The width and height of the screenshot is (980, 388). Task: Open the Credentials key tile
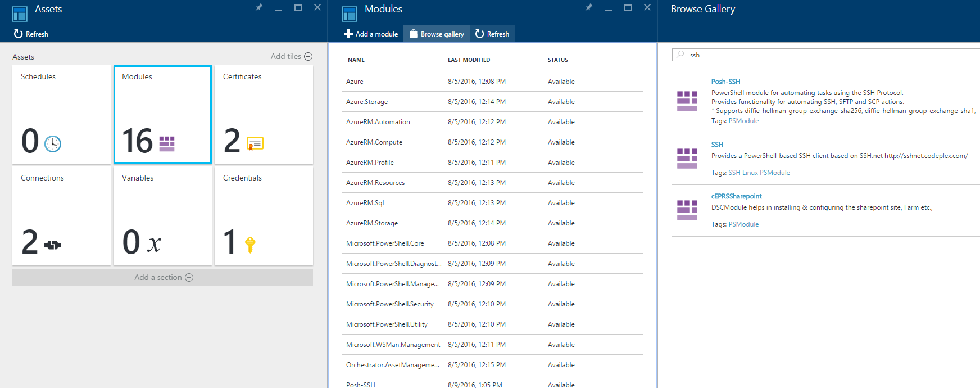[264, 215]
